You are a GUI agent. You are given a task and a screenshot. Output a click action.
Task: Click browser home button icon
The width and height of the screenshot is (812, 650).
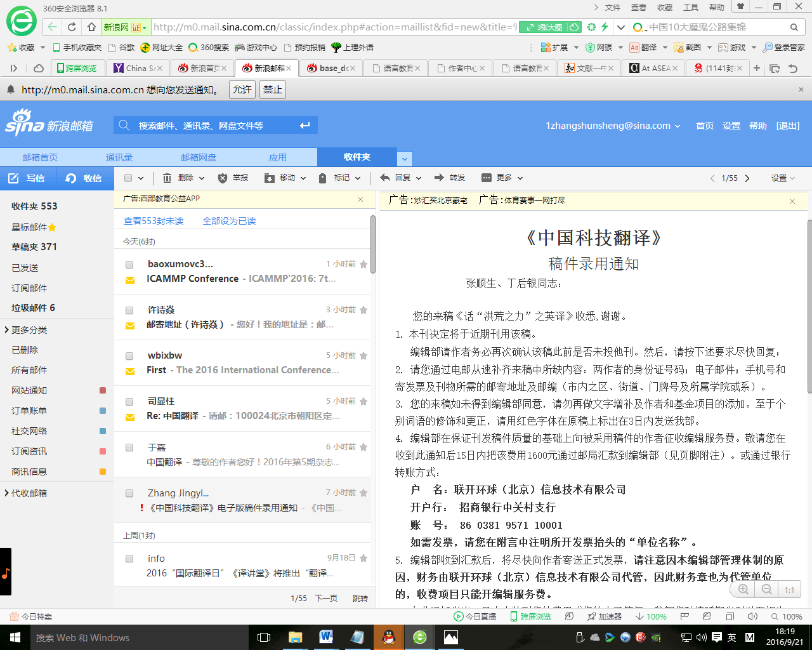[x=92, y=27]
